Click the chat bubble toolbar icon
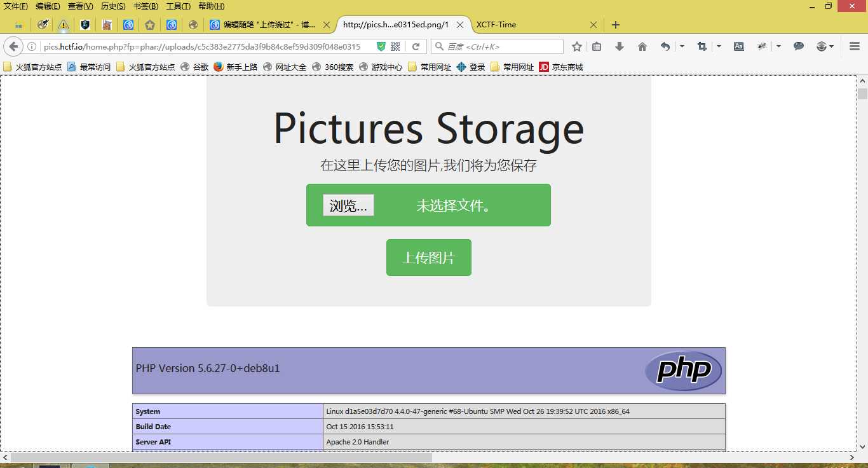Image resolution: width=868 pixels, height=468 pixels. tap(799, 46)
